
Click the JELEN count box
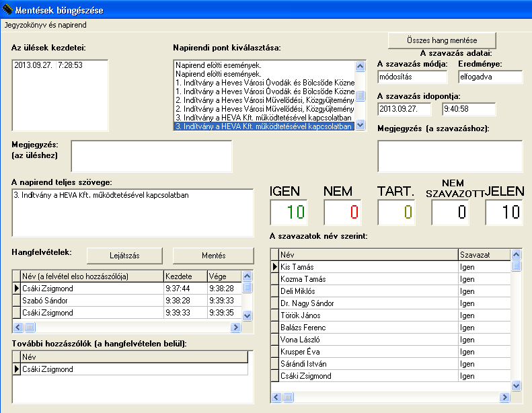(x=504, y=213)
